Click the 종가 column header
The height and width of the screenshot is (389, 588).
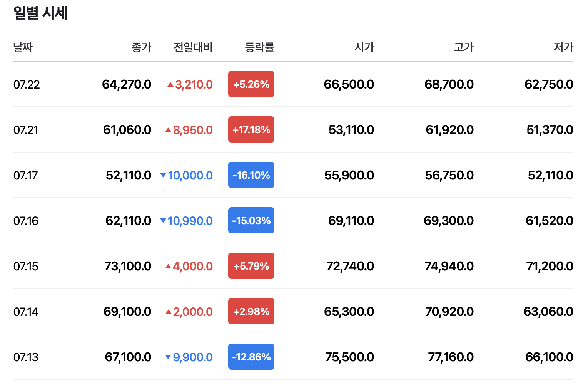point(142,47)
